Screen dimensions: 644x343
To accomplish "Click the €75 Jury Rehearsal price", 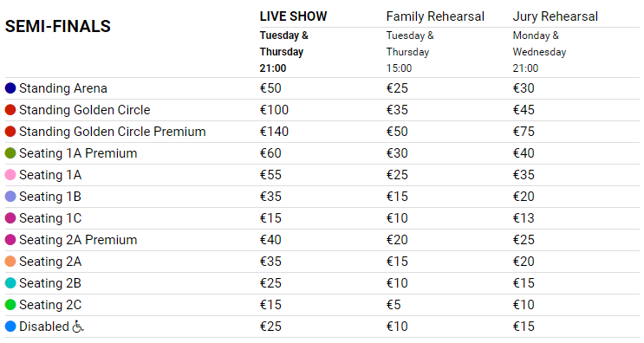I will (524, 132).
